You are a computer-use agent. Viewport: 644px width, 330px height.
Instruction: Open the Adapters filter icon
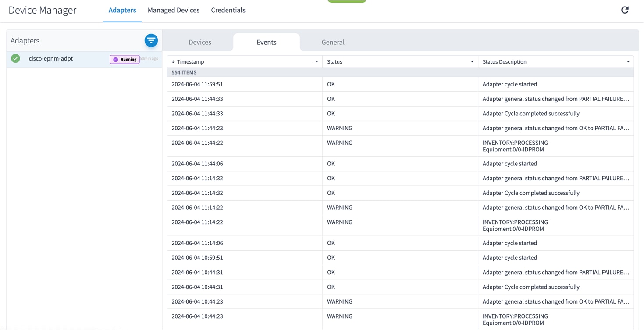pos(151,40)
